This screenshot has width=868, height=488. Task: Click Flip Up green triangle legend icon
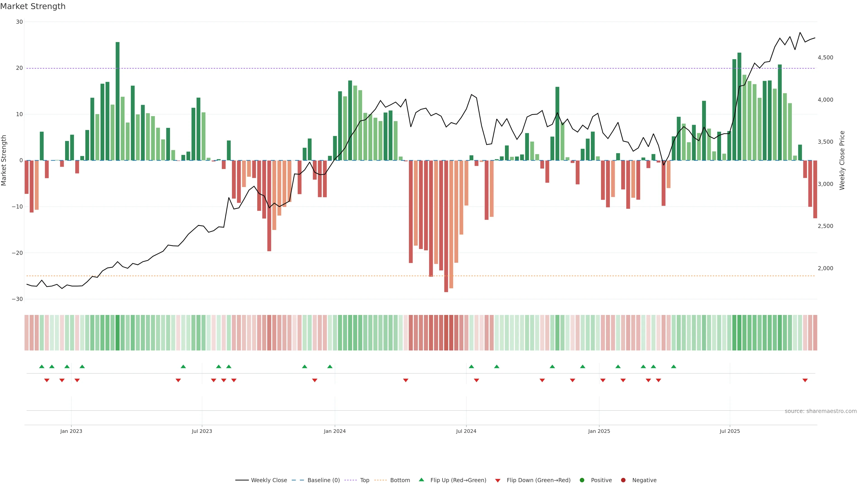coord(421,480)
